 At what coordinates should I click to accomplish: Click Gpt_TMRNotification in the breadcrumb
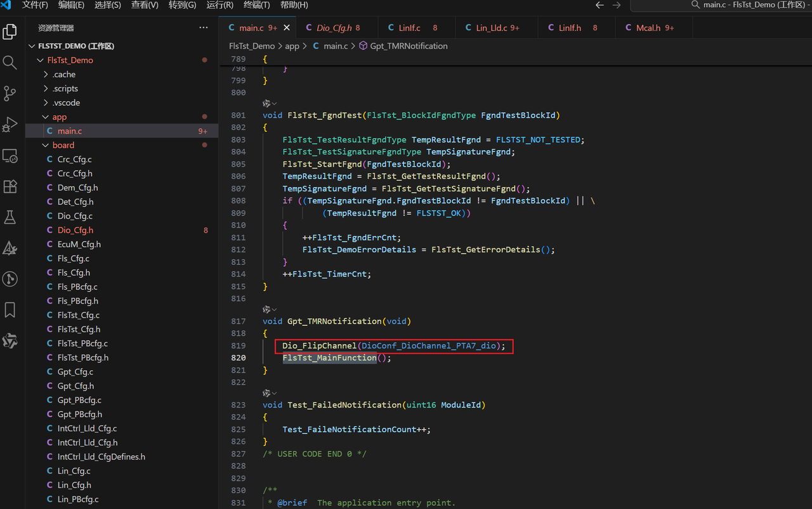coord(408,46)
